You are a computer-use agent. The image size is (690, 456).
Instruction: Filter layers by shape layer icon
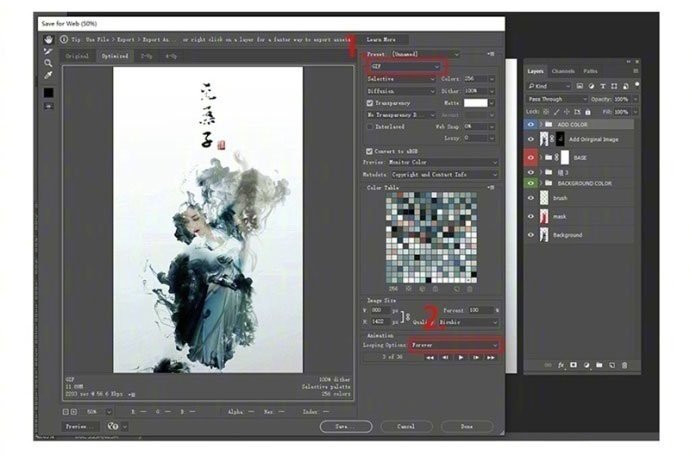point(614,86)
